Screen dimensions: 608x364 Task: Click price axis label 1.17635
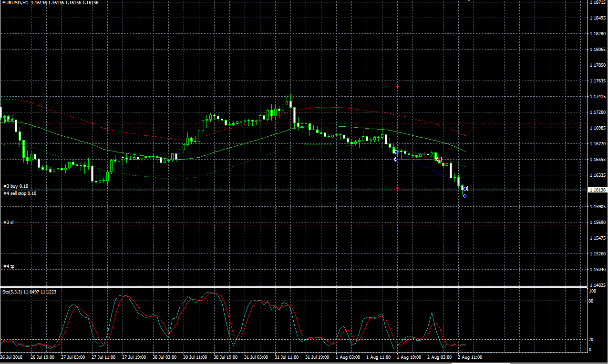point(598,81)
